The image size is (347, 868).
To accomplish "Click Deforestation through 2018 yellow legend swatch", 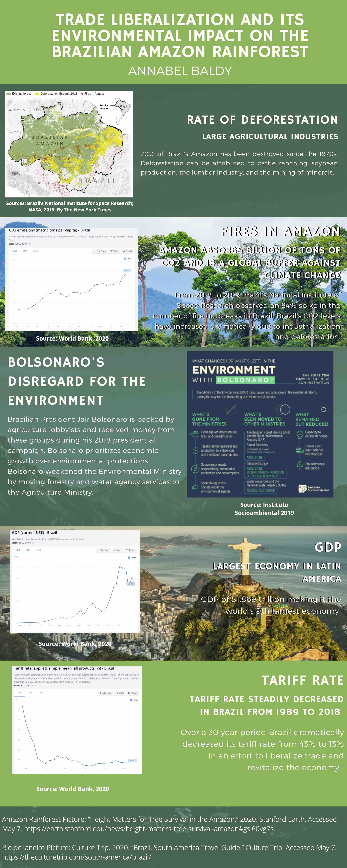I will point(37,94).
